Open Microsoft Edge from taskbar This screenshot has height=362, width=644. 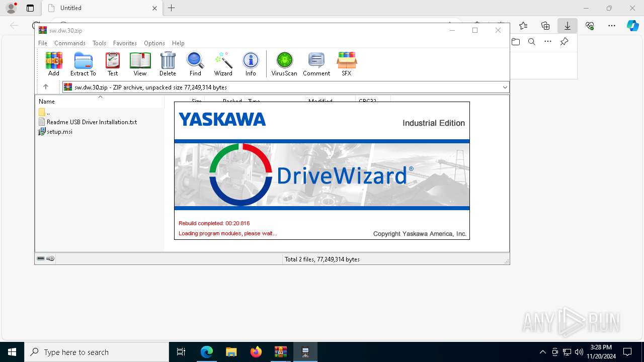pos(207,352)
